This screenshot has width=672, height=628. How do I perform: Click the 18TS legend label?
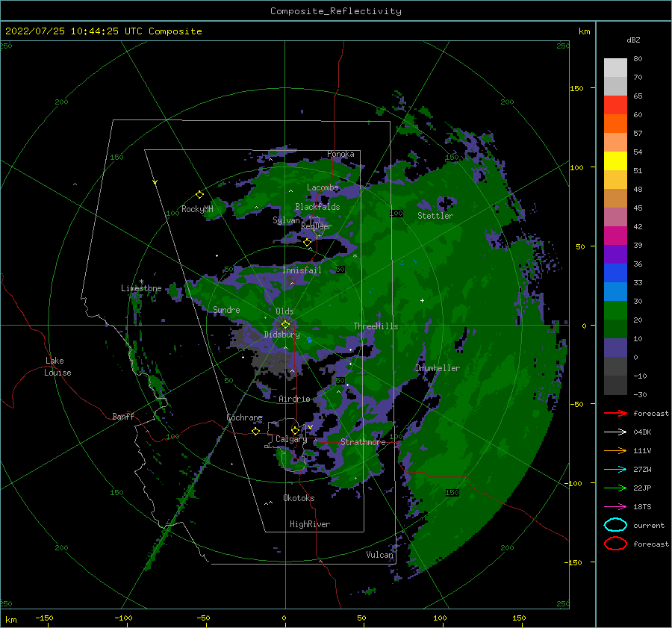(x=642, y=507)
